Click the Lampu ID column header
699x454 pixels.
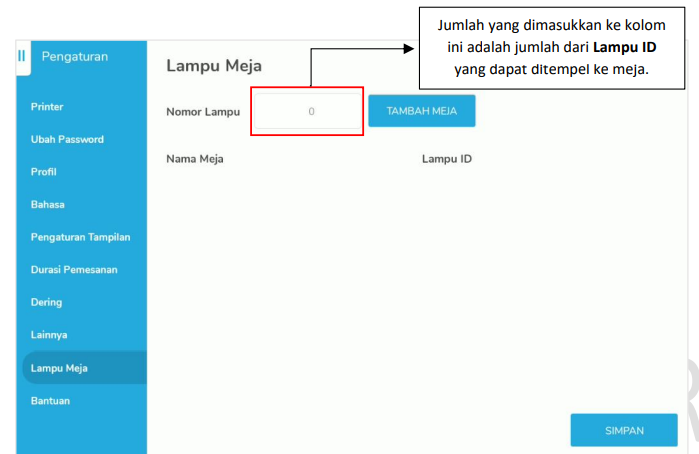(446, 159)
